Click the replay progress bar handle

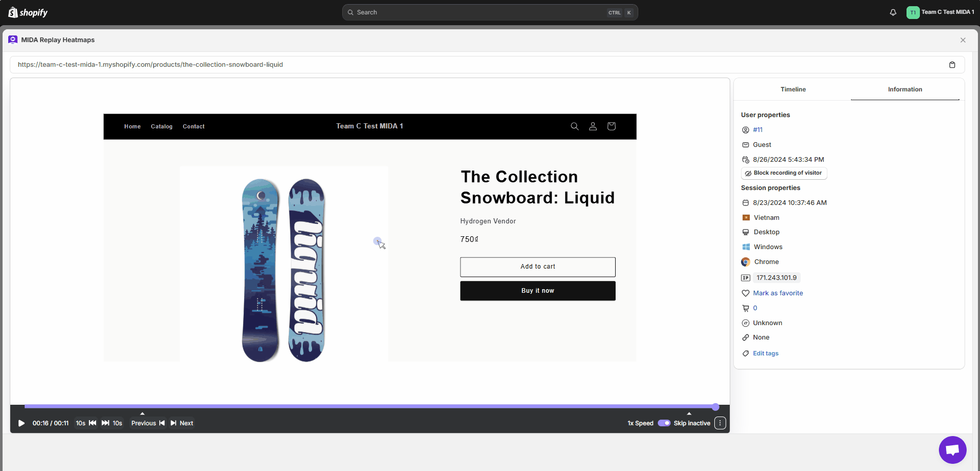pyautogui.click(x=715, y=407)
